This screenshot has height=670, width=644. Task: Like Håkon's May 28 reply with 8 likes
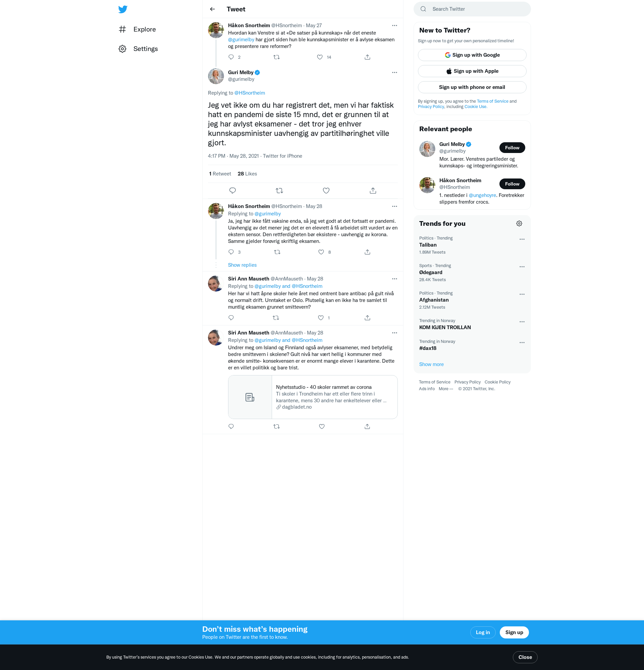click(321, 252)
